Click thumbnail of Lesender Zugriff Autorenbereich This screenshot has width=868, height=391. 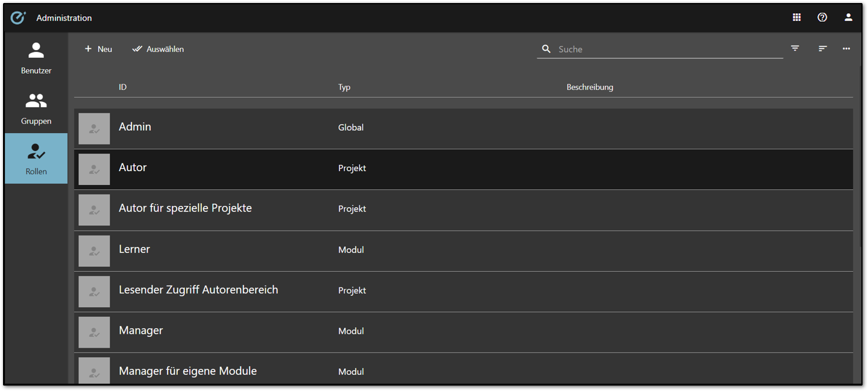pos(94,292)
